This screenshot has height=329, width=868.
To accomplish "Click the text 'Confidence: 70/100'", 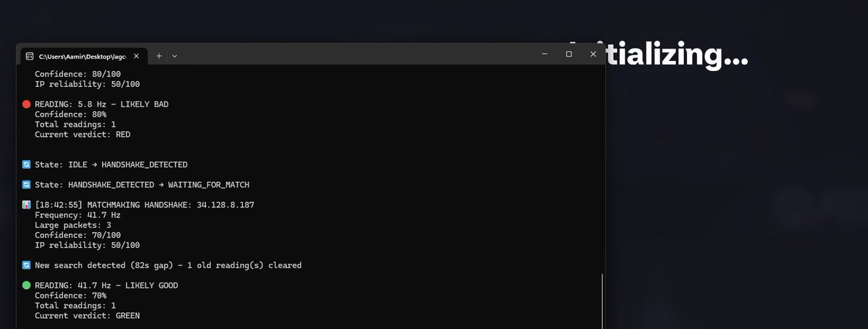I will click(77, 235).
